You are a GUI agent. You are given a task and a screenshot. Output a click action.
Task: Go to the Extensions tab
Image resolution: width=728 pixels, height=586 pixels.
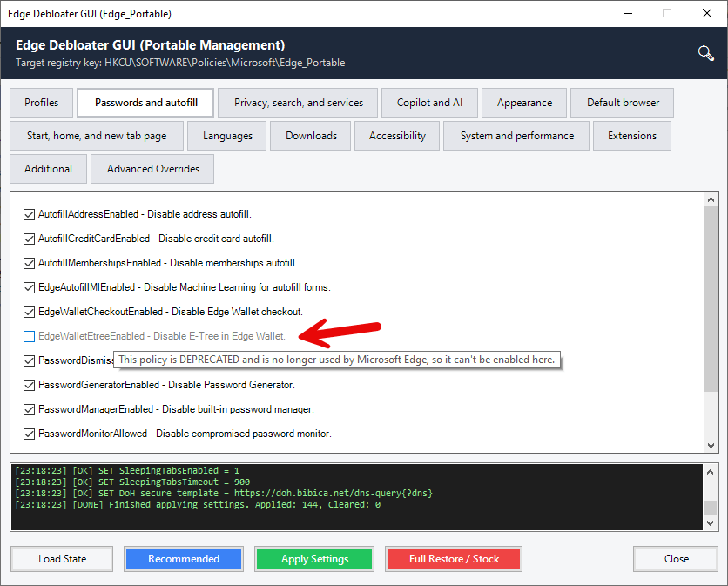[632, 136]
